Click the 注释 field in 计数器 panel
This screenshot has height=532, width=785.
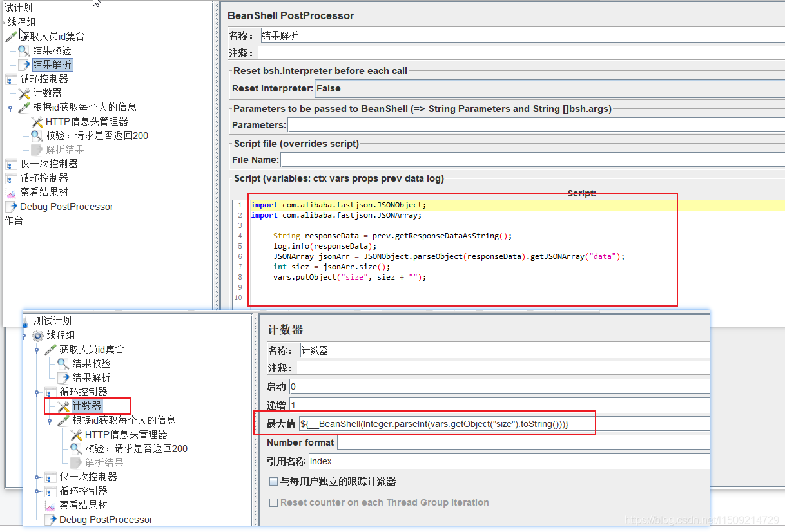503,368
